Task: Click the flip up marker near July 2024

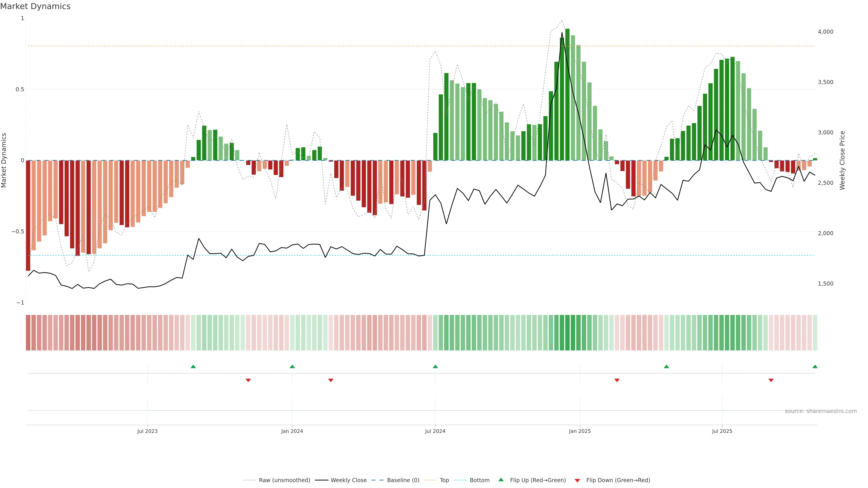Action: tap(435, 366)
